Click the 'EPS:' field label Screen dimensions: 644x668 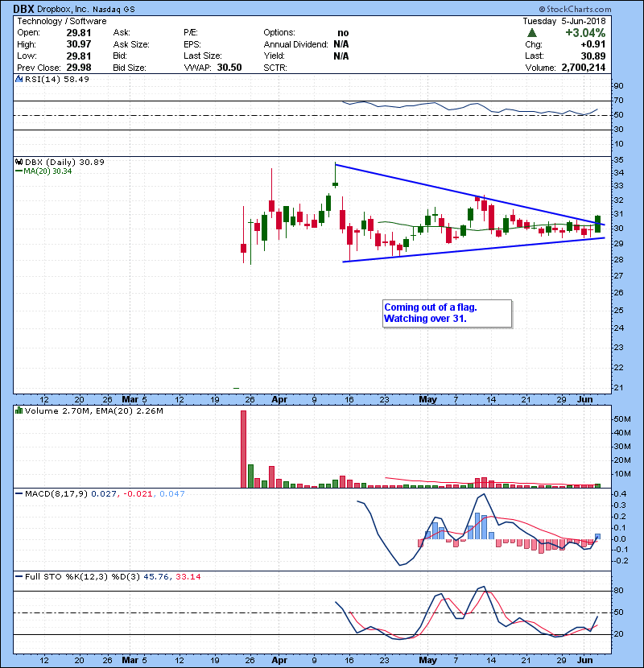[x=192, y=44]
